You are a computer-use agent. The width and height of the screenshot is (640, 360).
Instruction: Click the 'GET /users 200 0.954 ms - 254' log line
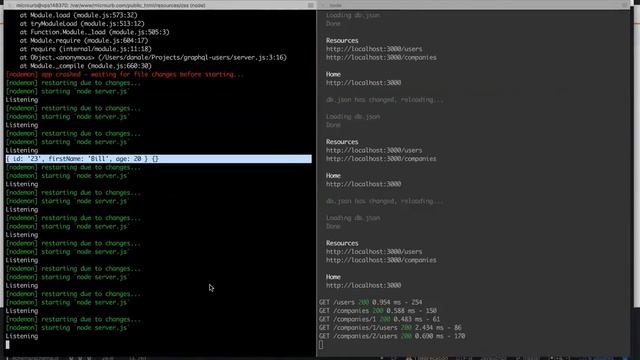click(x=371, y=302)
